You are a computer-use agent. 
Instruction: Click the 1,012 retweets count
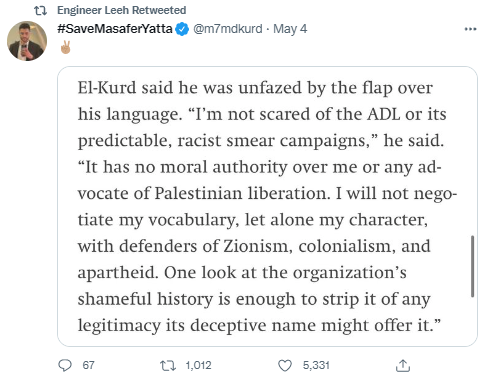[x=198, y=365]
